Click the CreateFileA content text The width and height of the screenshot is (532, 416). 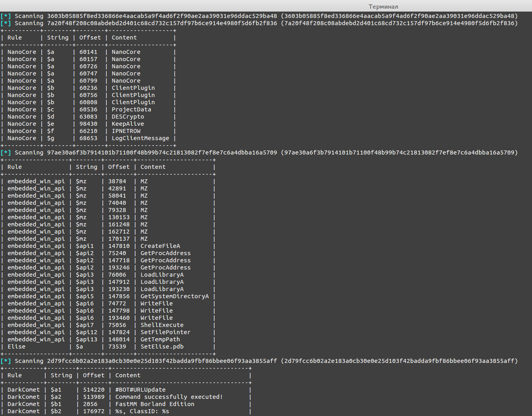pyautogui.click(x=160, y=246)
